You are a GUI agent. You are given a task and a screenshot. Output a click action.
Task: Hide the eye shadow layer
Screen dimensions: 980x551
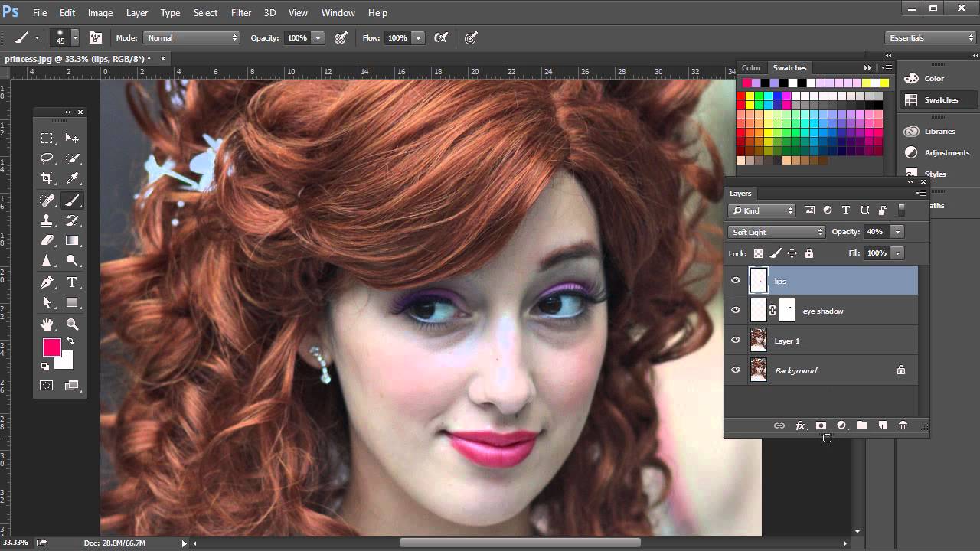(x=736, y=311)
